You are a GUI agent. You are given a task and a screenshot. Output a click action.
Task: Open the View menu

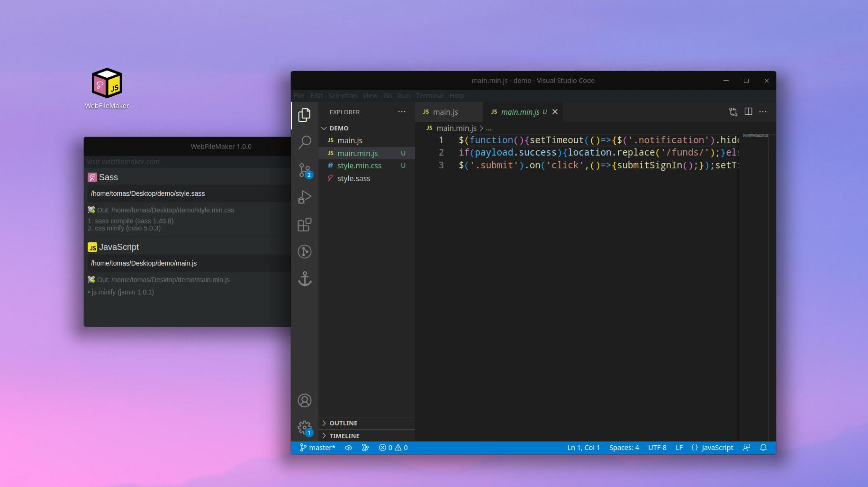(x=370, y=96)
